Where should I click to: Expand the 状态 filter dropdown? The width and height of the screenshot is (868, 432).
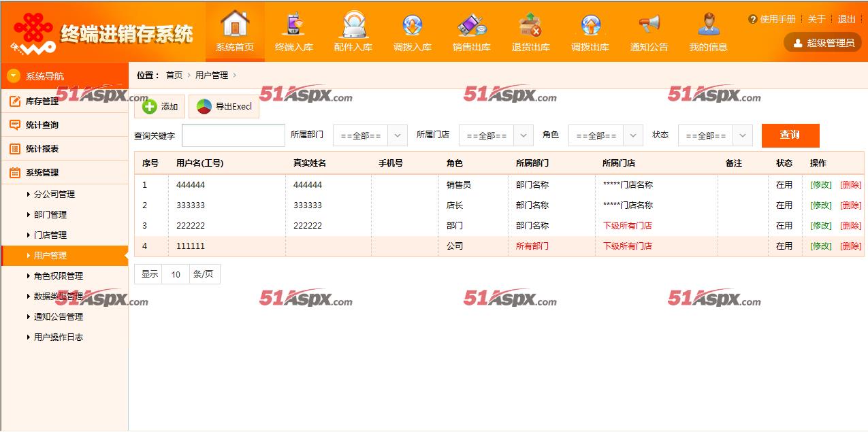715,135
